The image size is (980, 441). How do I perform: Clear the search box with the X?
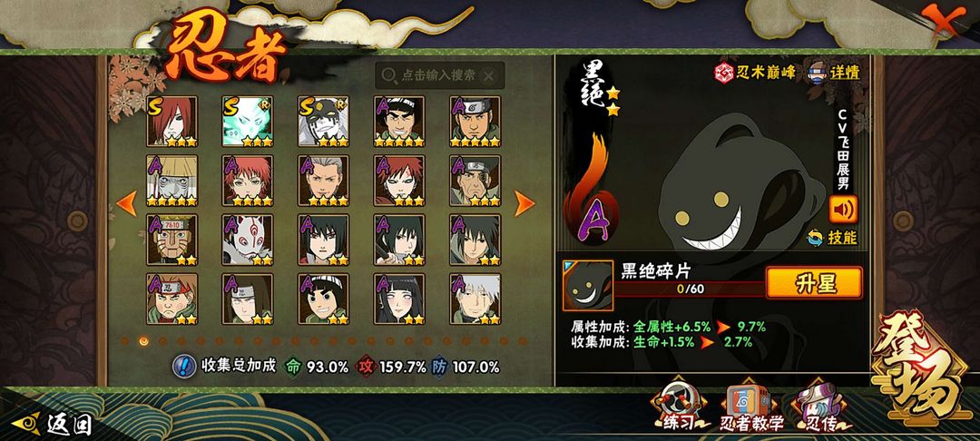[x=489, y=76]
